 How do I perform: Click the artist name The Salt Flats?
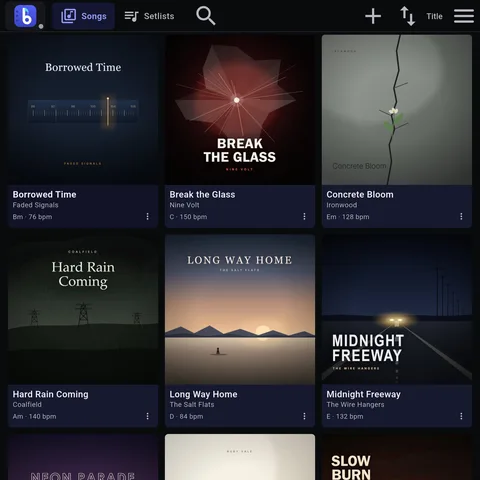tap(192, 405)
